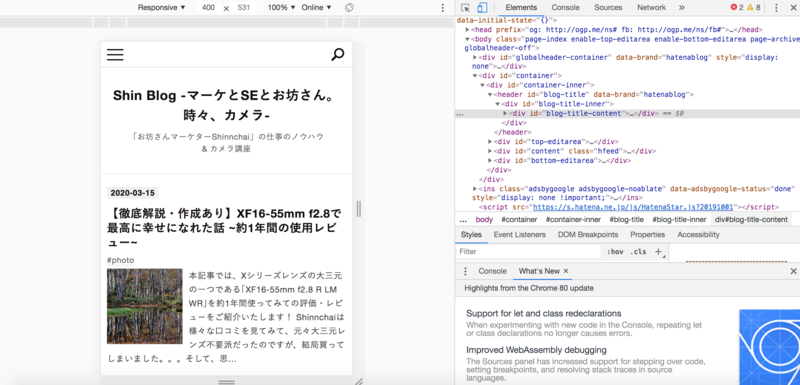
Task: Open the HatenaStar.js script link
Action: click(x=634, y=208)
